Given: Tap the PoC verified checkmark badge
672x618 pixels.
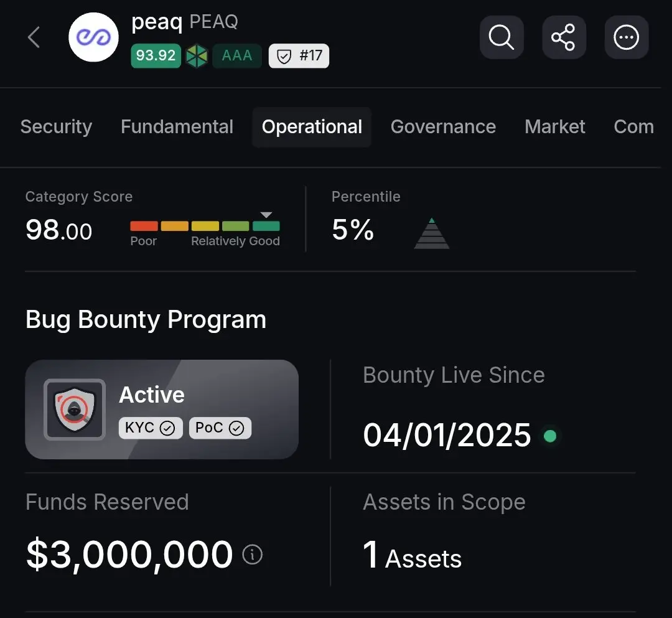Looking at the screenshot, I should 220,428.
